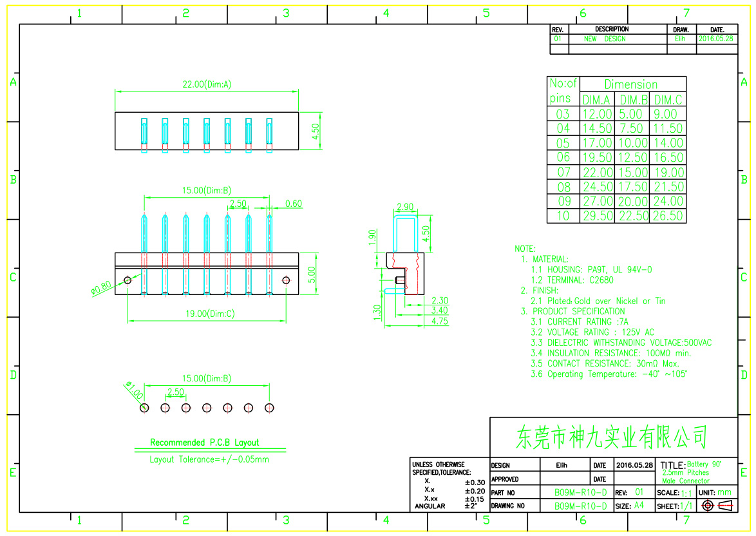756x536 pixels.
Task: Click the 3.40 side view dimension
Action: tap(440, 311)
